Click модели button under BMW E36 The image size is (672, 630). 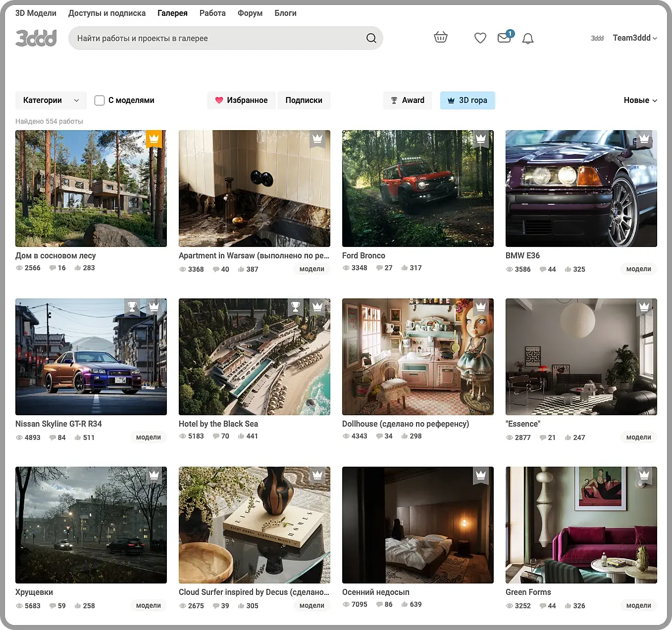[639, 269]
